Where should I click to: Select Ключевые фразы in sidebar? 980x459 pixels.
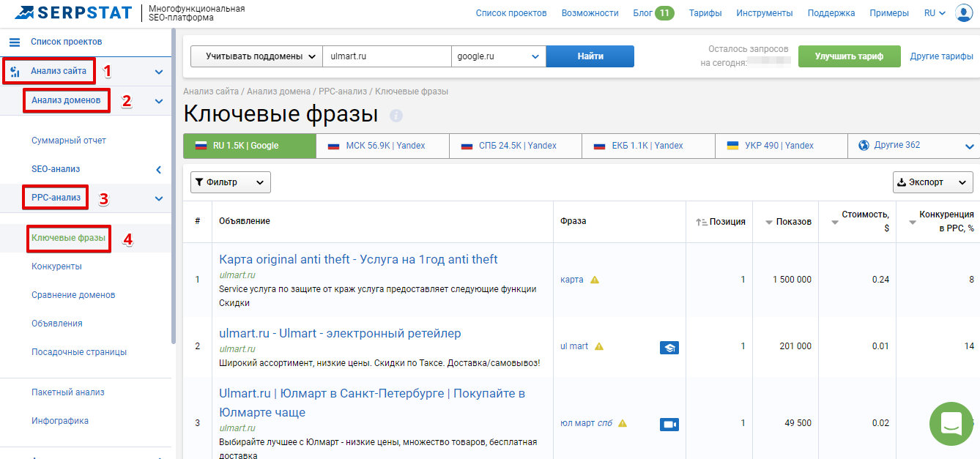[x=69, y=238]
